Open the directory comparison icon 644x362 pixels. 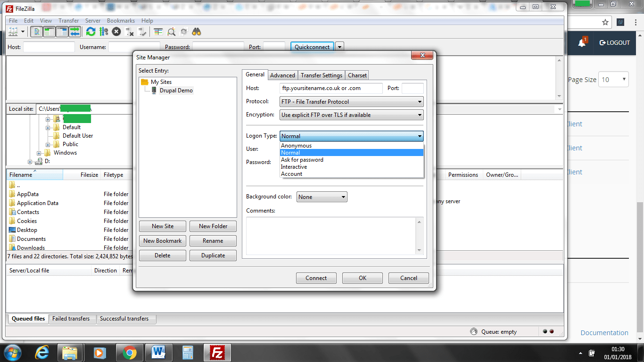pos(171,32)
